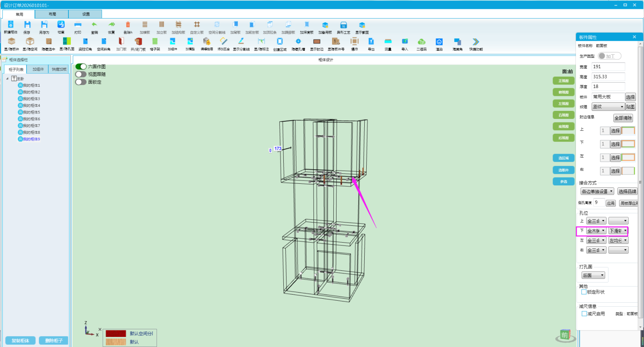This screenshot has height=347, width=644.
Task: Open the 纹理 竖纹 dropdown
Action: point(608,107)
